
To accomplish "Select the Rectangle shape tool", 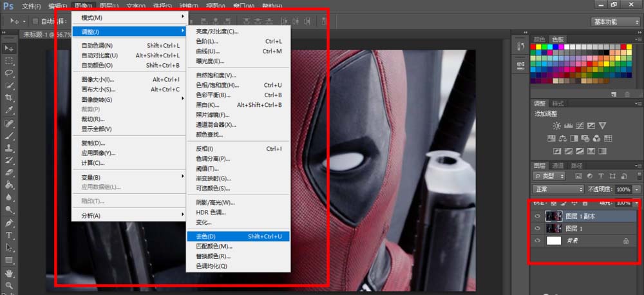I will click(x=8, y=260).
